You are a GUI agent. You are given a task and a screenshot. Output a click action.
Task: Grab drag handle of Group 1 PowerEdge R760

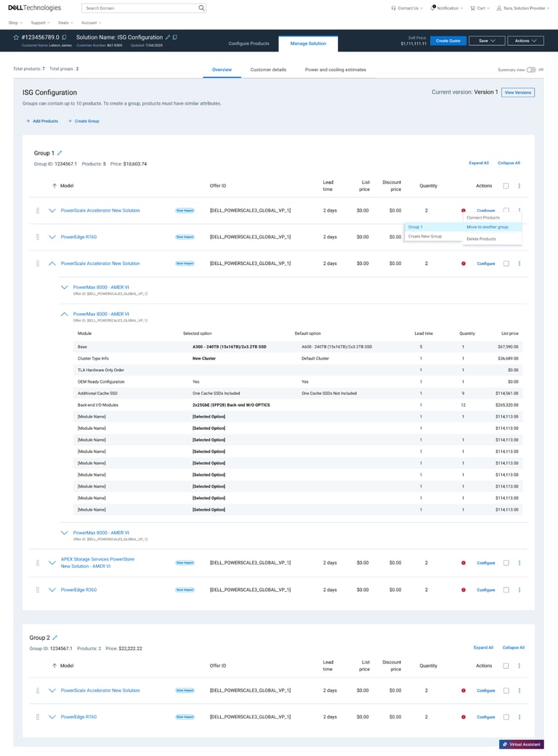(38, 237)
